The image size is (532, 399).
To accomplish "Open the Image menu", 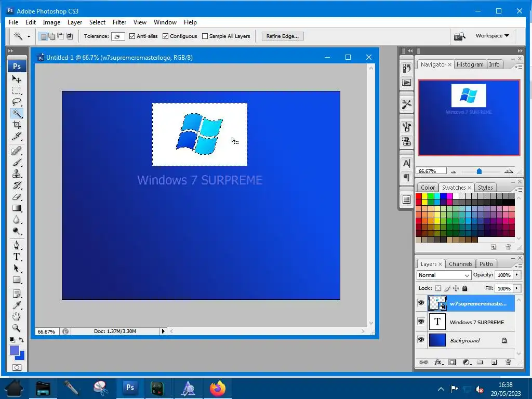I will (x=51, y=22).
